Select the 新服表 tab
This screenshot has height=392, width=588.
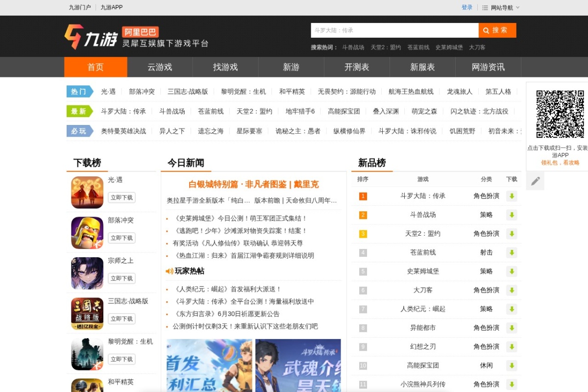click(422, 67)
